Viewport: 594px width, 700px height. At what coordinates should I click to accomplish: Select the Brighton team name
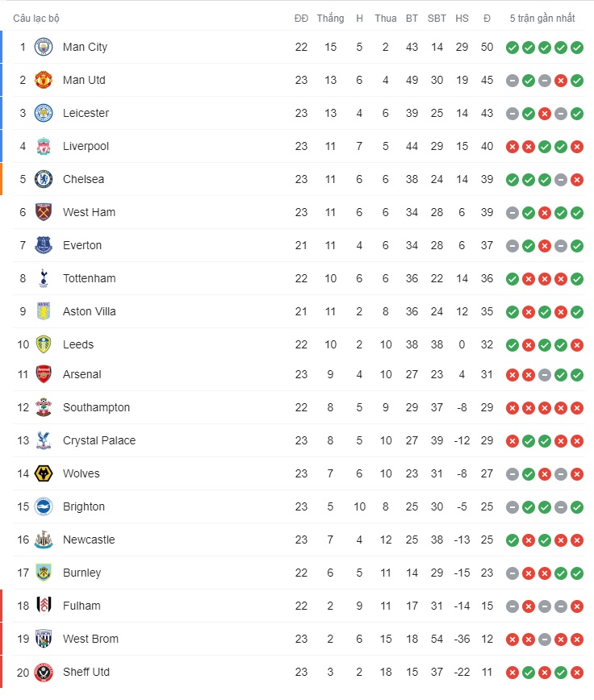[83, 506]
